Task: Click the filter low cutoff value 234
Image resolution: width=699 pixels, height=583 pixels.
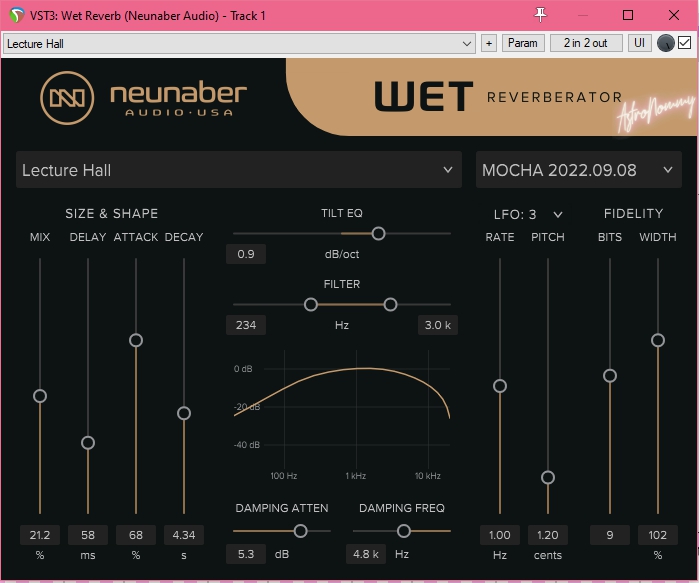Action: 245,325
